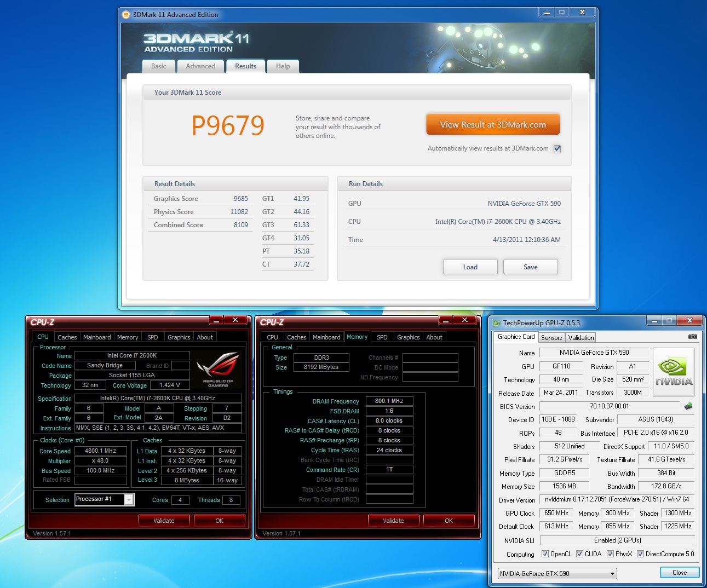The image size is (707, 588).
Task: Click the Core Speed value 4800.1 MHz
Action: 101,451
